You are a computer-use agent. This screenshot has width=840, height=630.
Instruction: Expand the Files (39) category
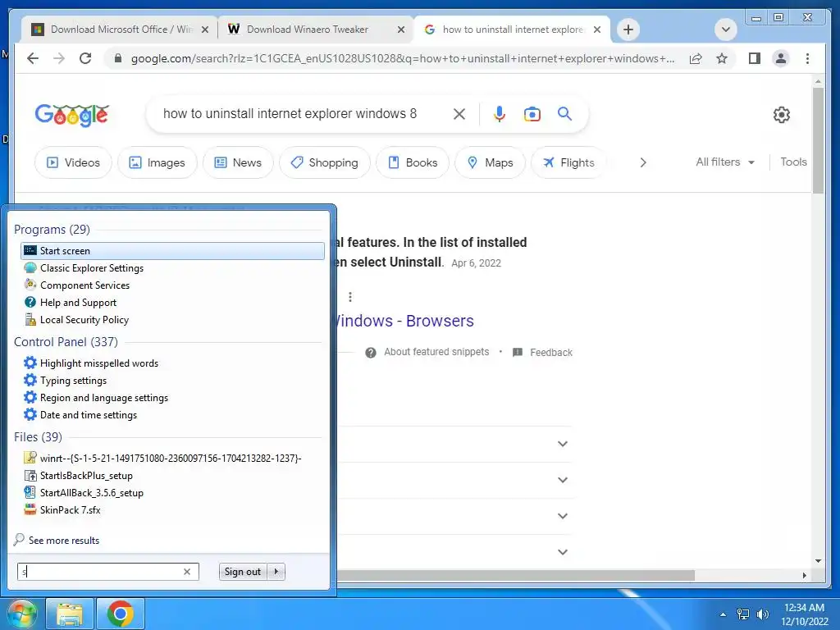tap(38, 437)
